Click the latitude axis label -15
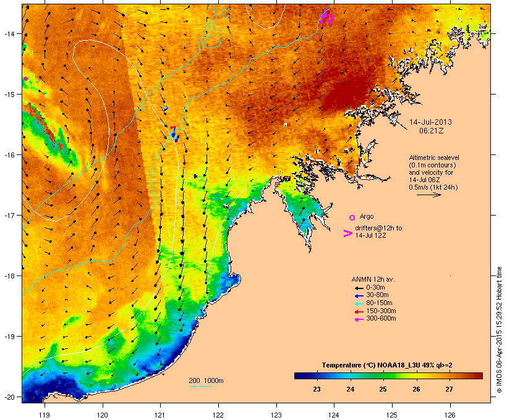The height and width of the screenshot is (420, 507). [x=9, y=94]
